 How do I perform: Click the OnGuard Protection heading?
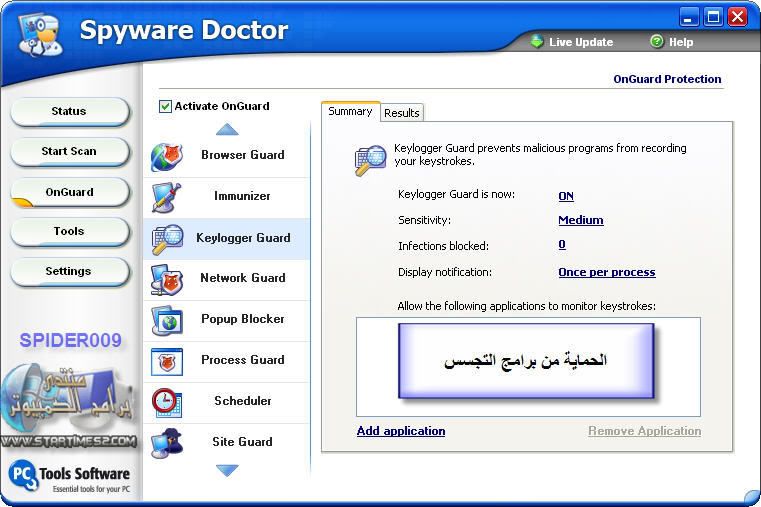pyautogui.click(x=667, y=79)
